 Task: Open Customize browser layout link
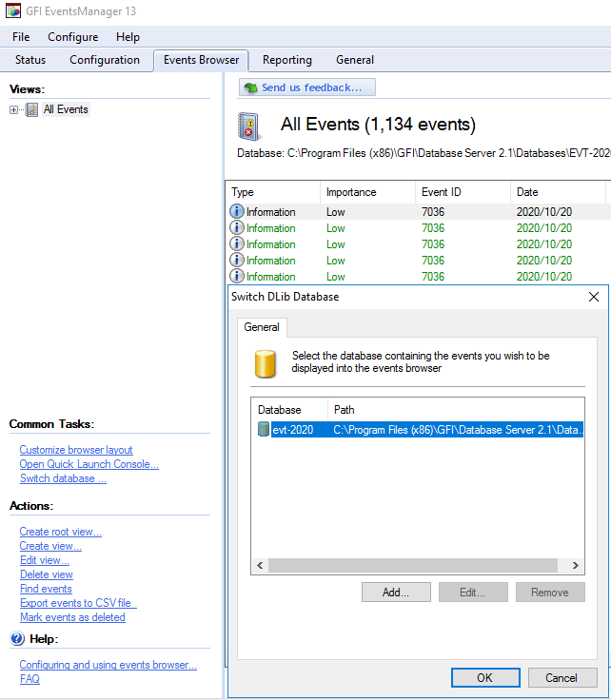click(76, 450)
